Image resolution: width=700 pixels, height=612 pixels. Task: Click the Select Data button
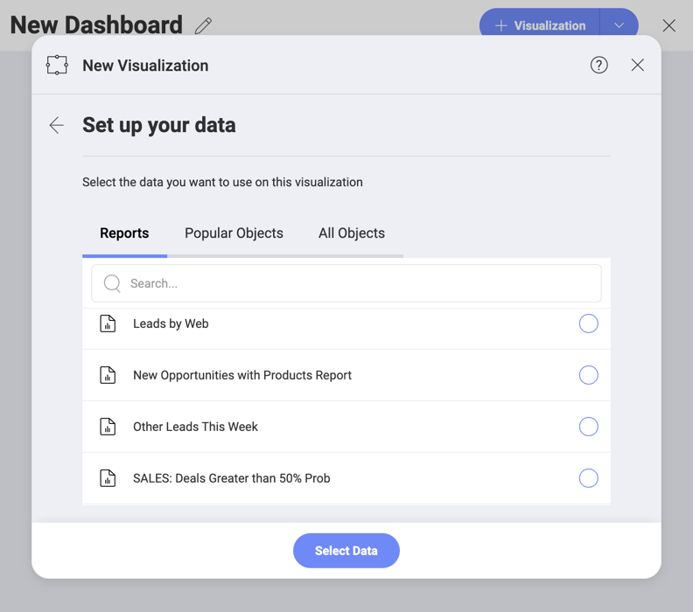[x=346, y=551]
